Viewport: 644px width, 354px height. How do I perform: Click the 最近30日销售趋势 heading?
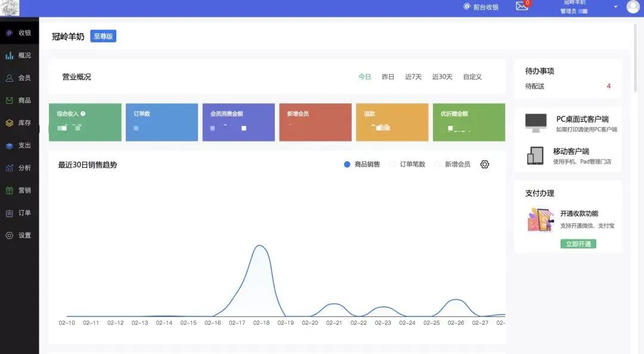88,165
